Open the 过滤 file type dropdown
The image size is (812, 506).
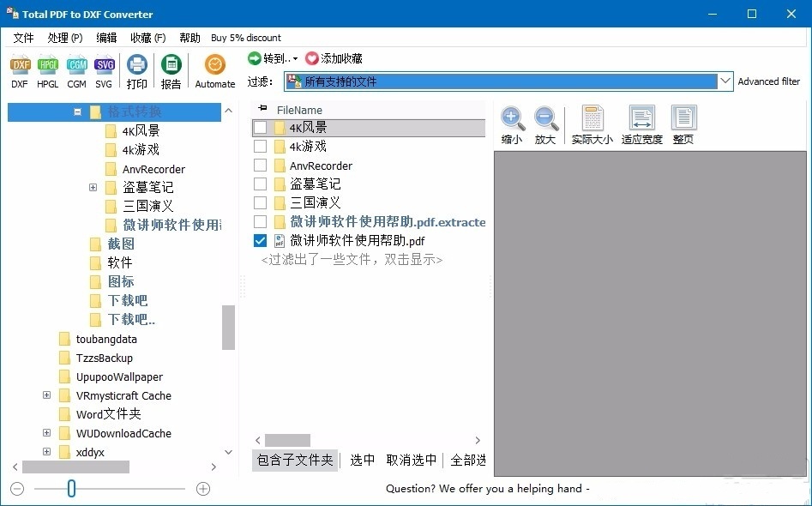point(725,81)
